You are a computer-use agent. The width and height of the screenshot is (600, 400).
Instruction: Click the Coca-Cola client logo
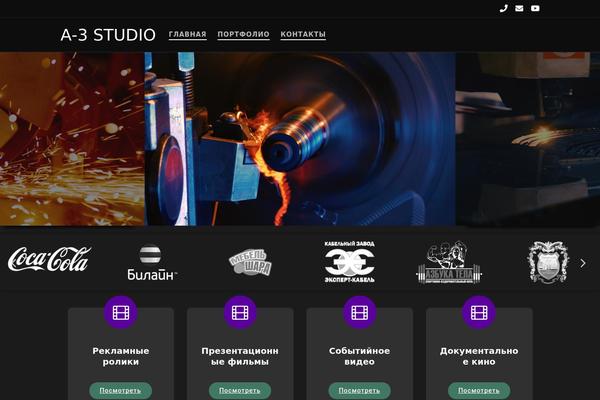click(x=50, y=259)
